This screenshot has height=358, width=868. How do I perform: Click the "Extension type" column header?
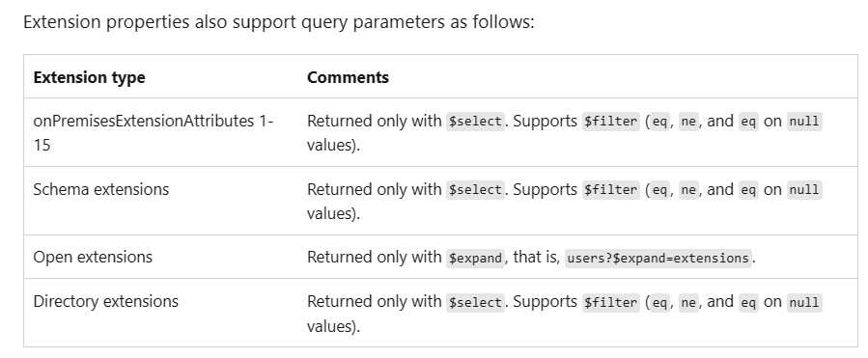coord(89,77)
